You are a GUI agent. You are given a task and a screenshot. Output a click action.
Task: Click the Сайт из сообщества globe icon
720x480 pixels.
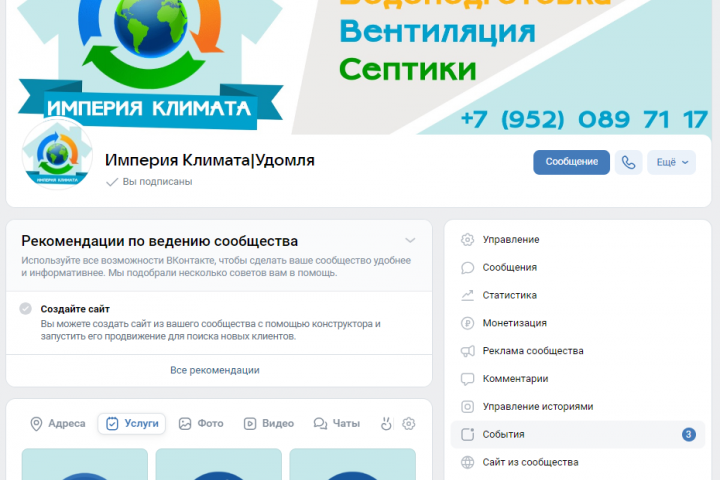pos(467,463)
